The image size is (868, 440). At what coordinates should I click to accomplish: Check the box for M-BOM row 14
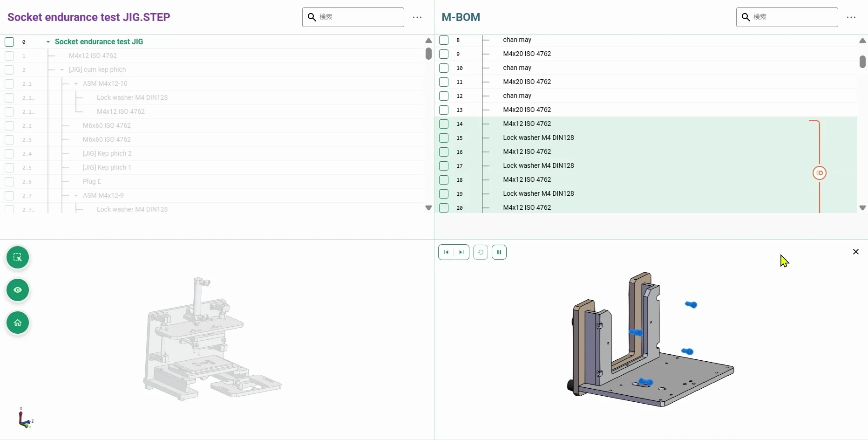[444, 124]
